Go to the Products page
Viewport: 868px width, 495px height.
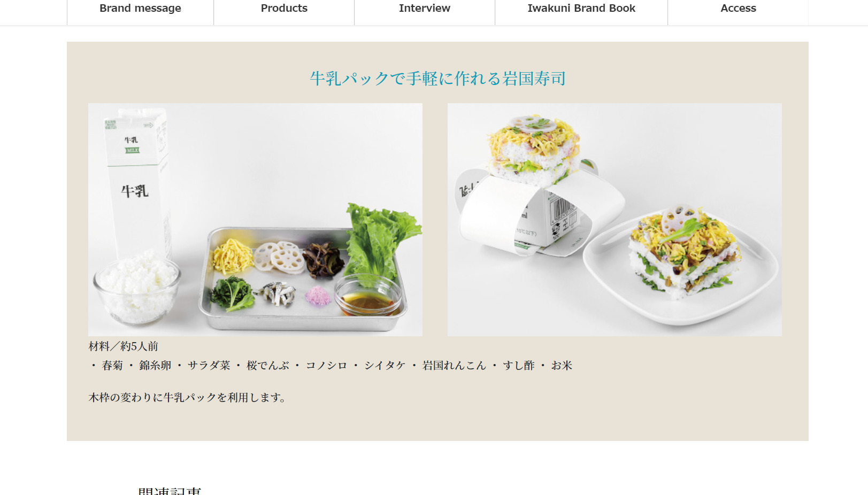tap(284, 9)
